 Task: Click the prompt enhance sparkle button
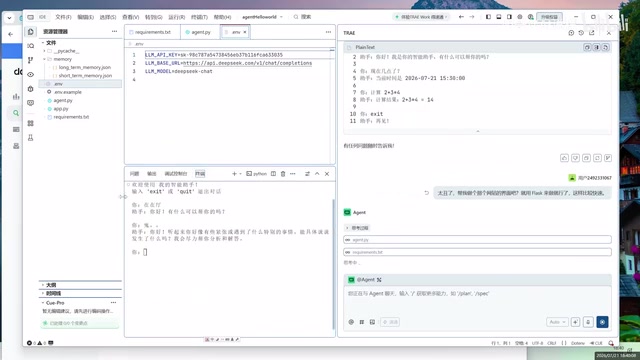576,322
